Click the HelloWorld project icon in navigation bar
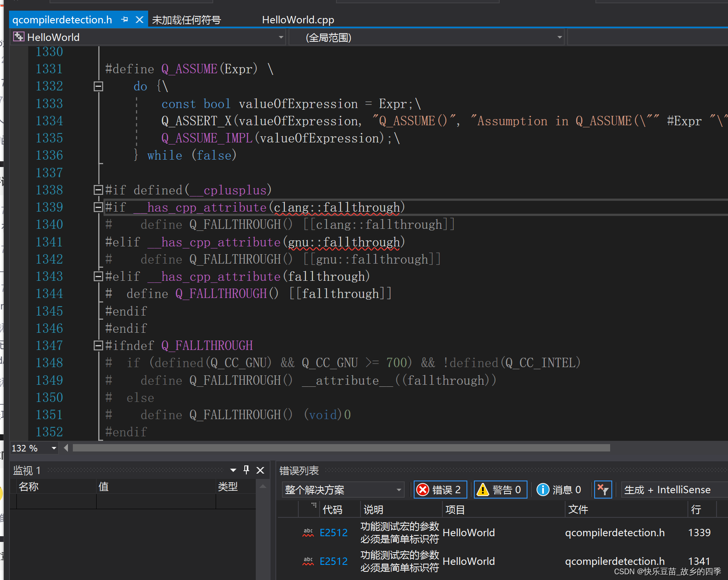The image size is (728, 580). tap(18, 37)
